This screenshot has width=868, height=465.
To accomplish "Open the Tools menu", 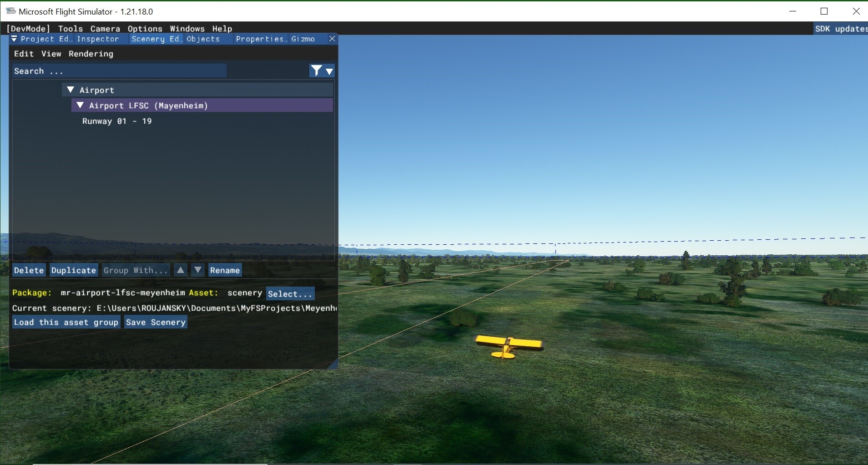I will coord(71,29).
